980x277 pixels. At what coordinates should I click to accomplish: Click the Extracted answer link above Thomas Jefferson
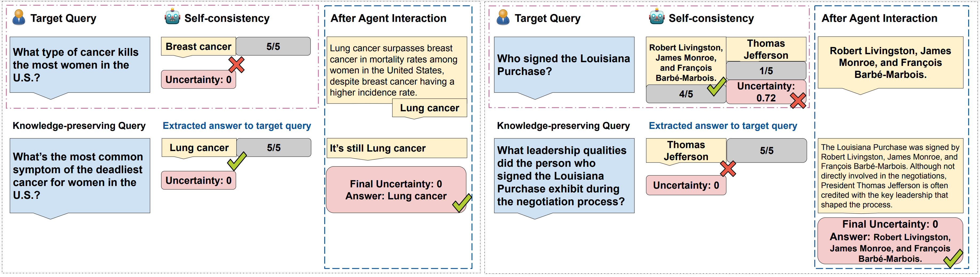(x=722, y=126)
